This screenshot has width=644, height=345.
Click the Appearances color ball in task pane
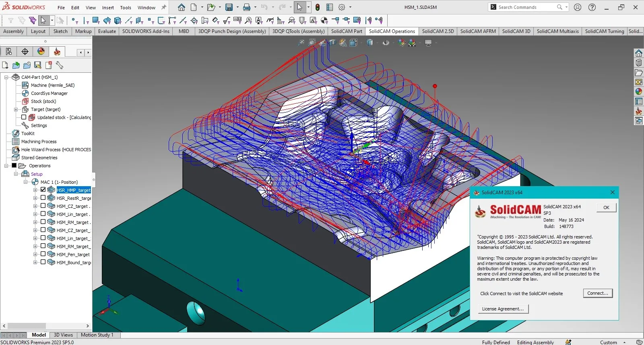point(639,92)
